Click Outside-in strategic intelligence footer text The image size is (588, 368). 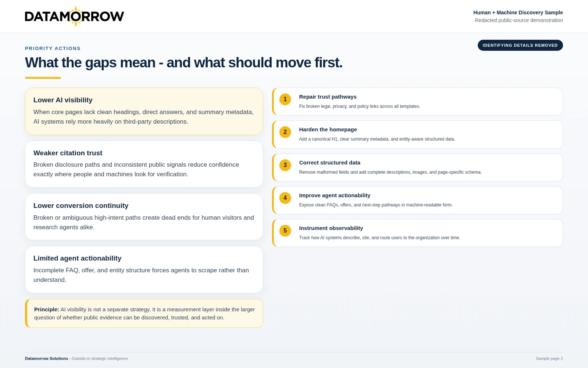tap(100, 358)
